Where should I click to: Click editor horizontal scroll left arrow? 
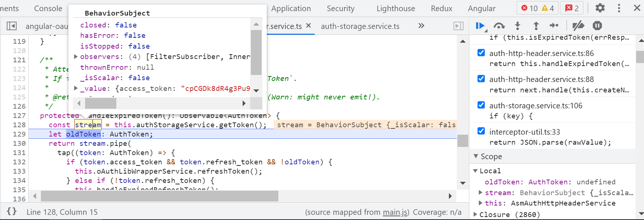point(35,196)
